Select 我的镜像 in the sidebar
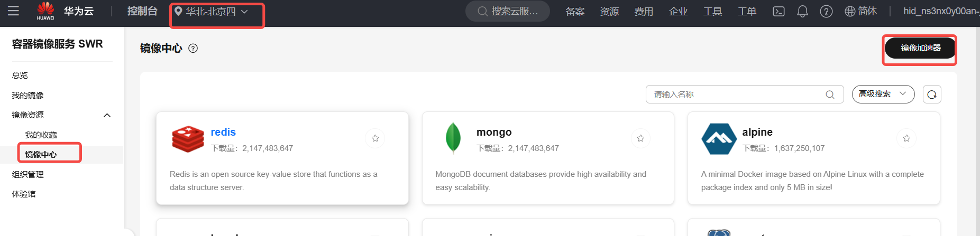Screen dimensions: 980x236 (28, 96)
